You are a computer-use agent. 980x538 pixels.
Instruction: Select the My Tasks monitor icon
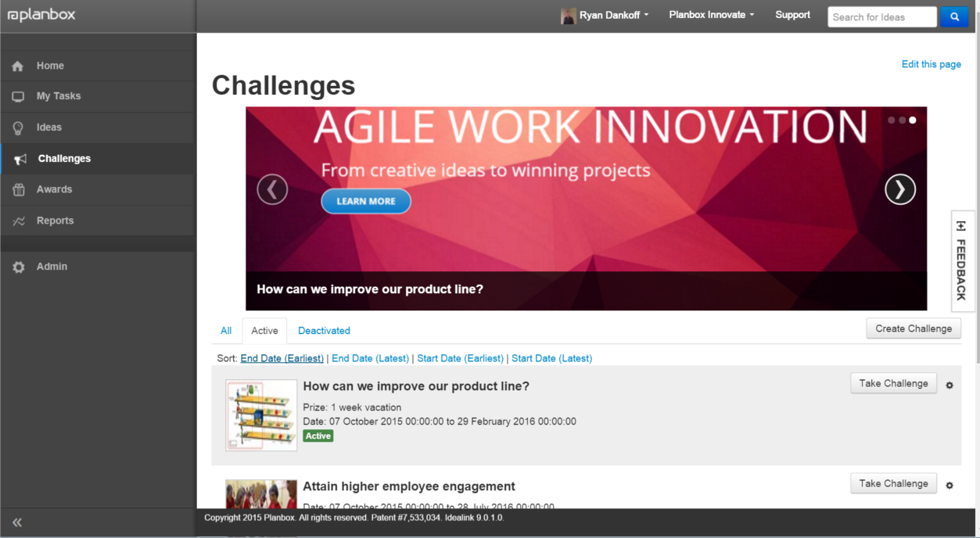click(16, 96)
